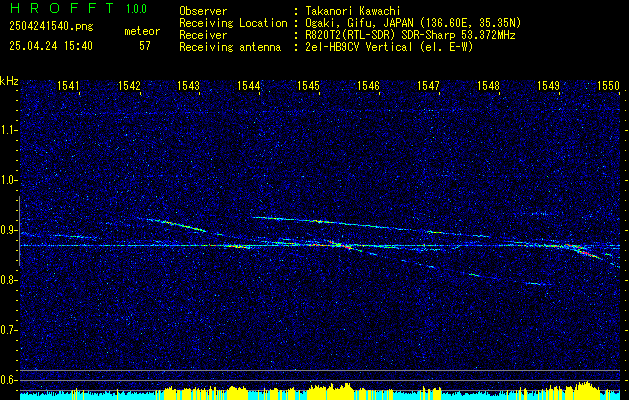Click the 1544 time marker

(249, 85)
